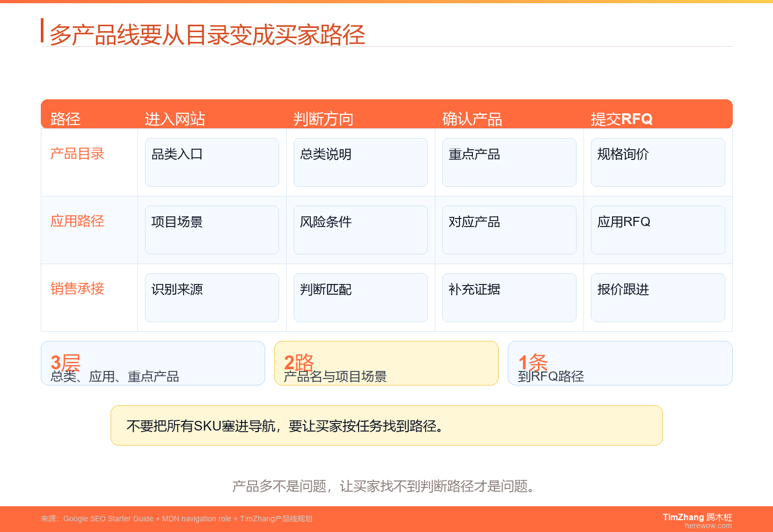This screenshot has height=532, width=773.
Task: Click the 风险条件 cell
Action: (x=361, y=230)
